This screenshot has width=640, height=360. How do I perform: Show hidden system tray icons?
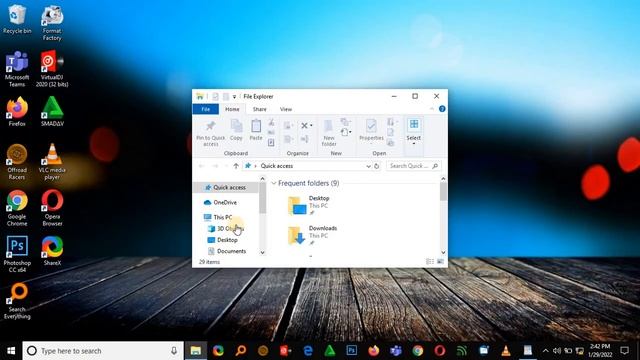(545, 351)
